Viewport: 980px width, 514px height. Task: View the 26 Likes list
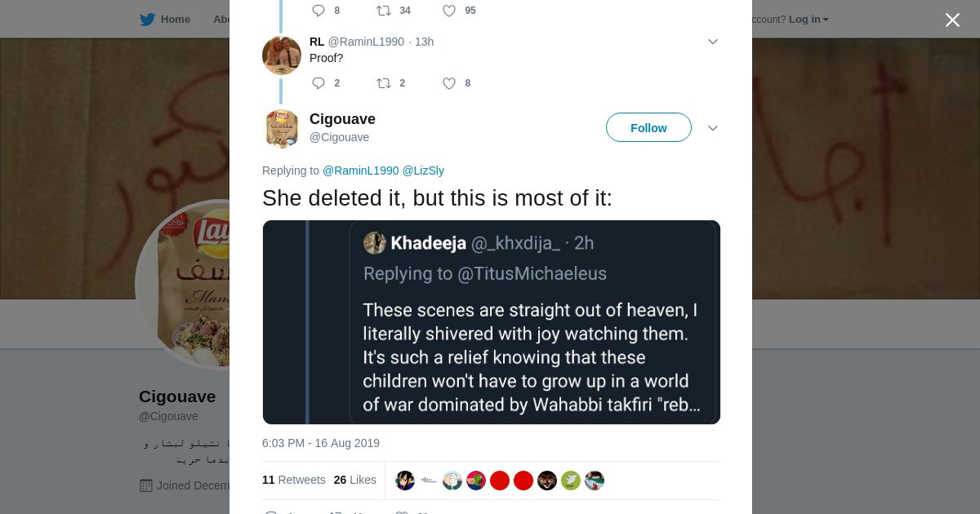point(354,480)
